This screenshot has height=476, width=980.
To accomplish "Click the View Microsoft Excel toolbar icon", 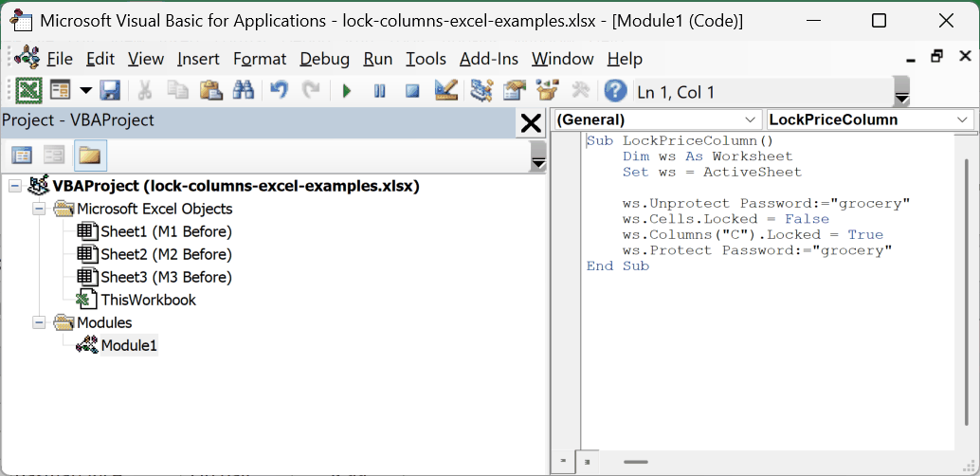I will 28,91.
